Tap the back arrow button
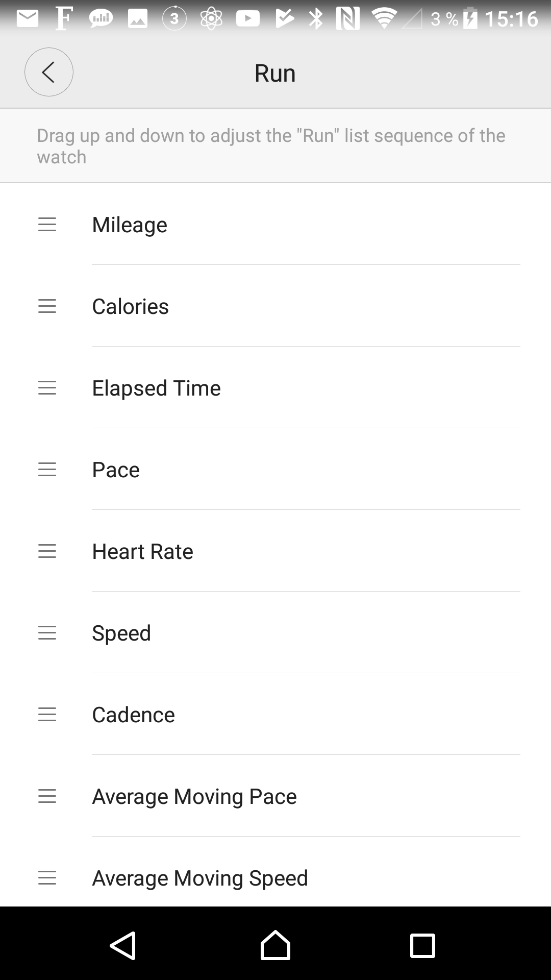 49,72
